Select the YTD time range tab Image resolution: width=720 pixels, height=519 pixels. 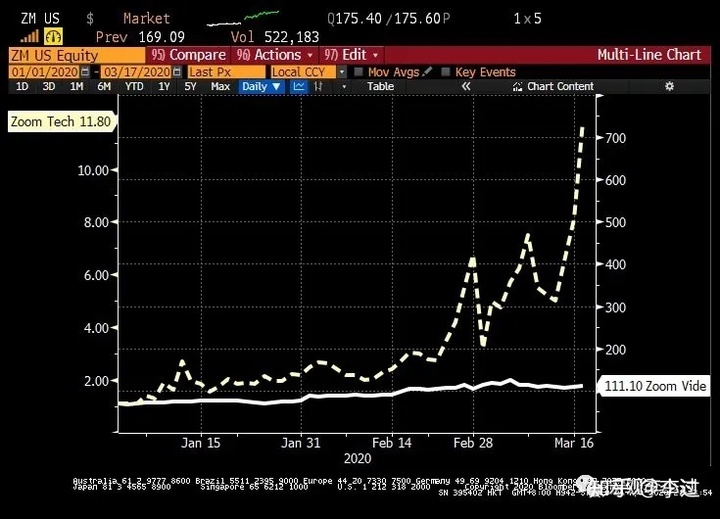pyautogui.click(x=133, y=87)
